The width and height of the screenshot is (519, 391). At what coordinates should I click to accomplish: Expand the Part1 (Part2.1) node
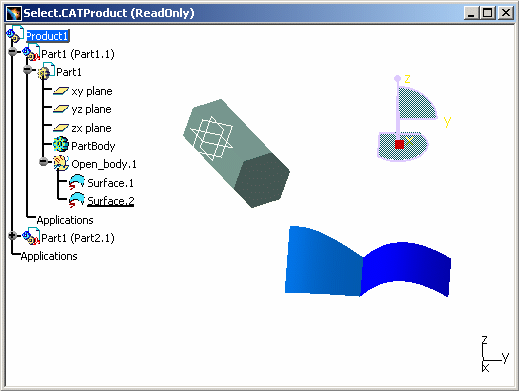[12, 236]
